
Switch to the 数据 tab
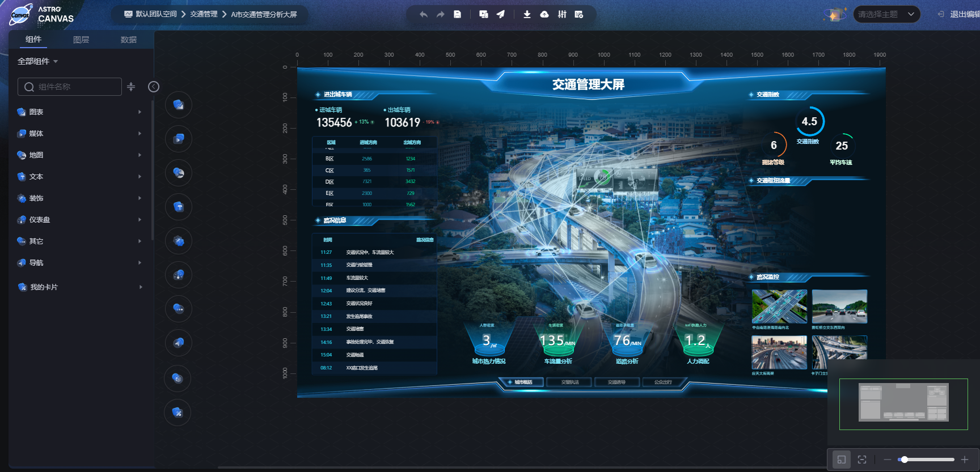[x=129, y=40]
